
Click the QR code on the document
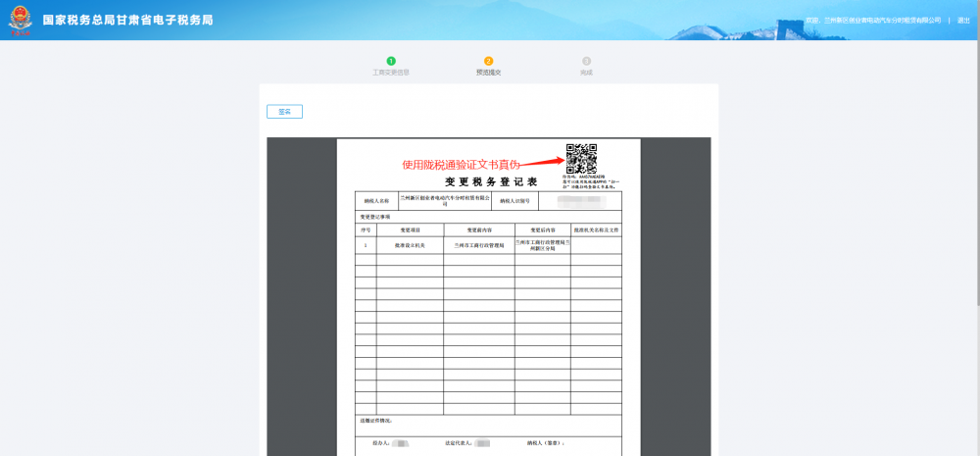point(581,158)
